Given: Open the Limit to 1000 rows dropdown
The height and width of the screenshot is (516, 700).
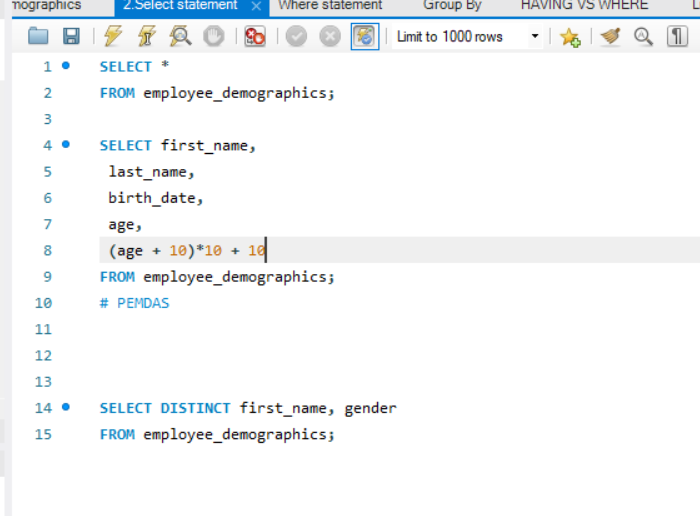Looking at the screenshot, I should [467, 36].
